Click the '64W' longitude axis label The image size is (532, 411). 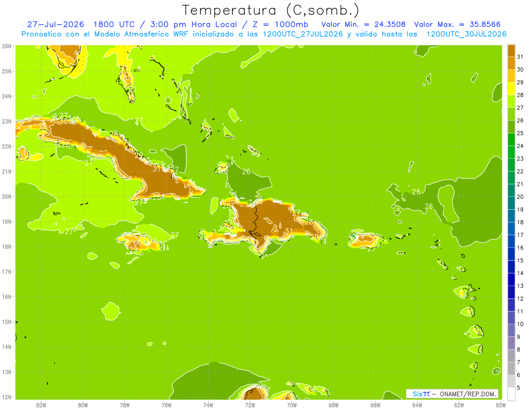417,405
